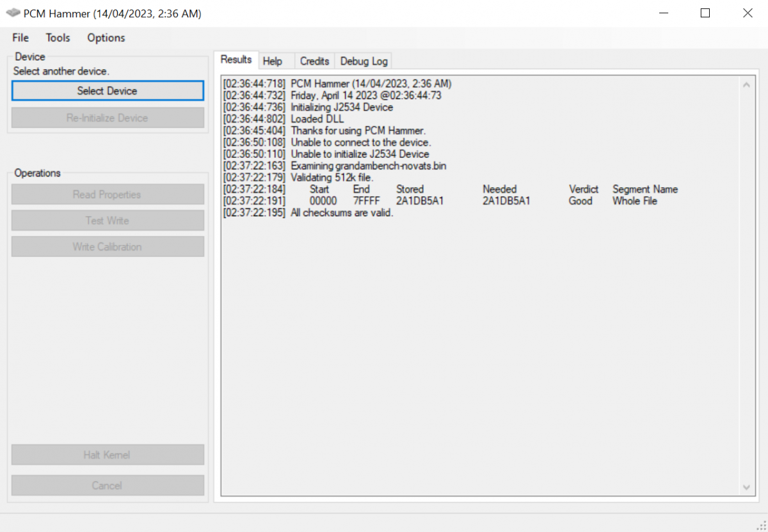Click the window resize grip in status bar
The width and height of the screenshot is (768, 532).
point(760,524)
